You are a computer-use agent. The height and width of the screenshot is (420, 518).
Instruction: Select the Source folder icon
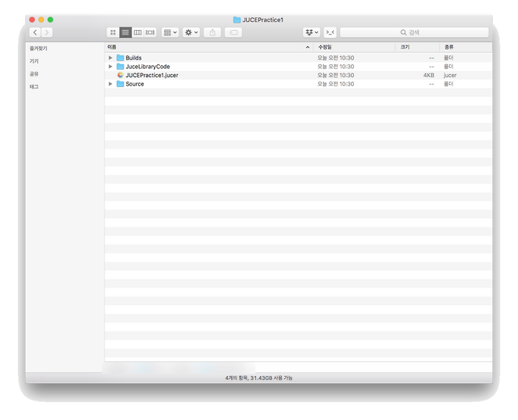[x=120, y=84]
